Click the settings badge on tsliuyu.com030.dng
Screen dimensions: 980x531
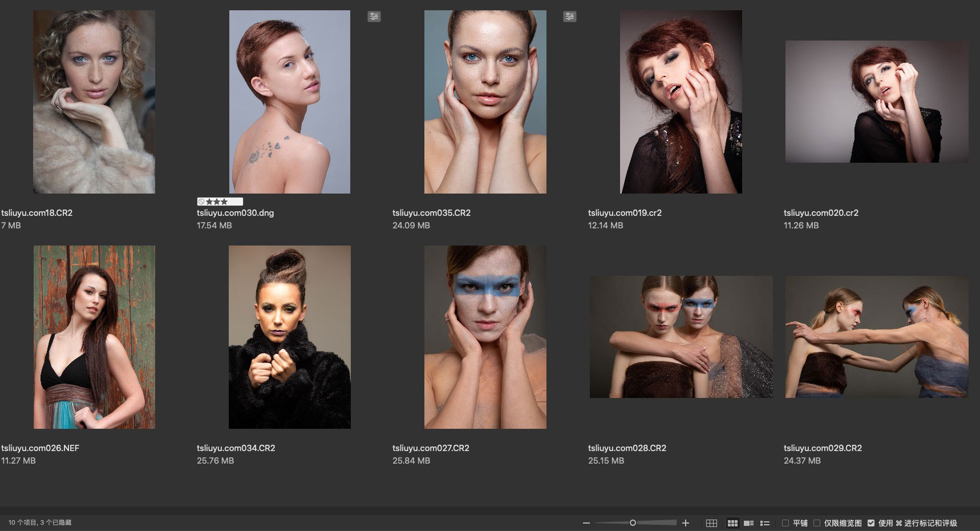click(x=374, y=17)
